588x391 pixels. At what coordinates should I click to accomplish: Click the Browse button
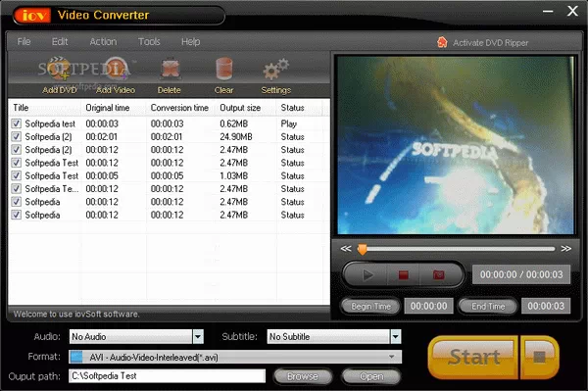pos(303,376)
